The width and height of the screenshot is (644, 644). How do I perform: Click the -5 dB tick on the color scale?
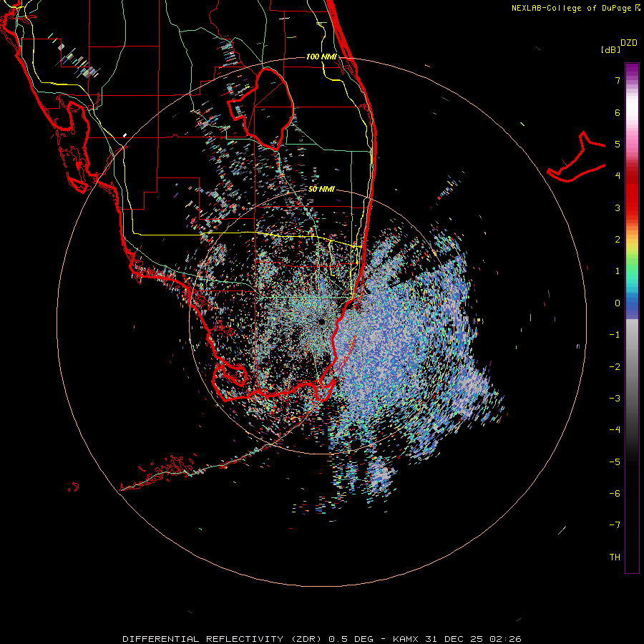[x=615, y=462]
